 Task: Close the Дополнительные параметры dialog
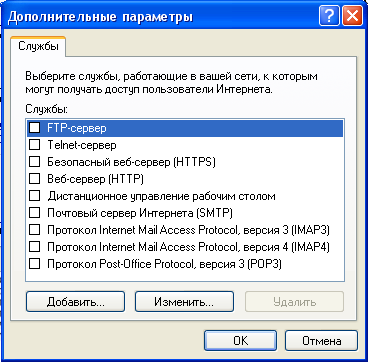pos(352,17)
